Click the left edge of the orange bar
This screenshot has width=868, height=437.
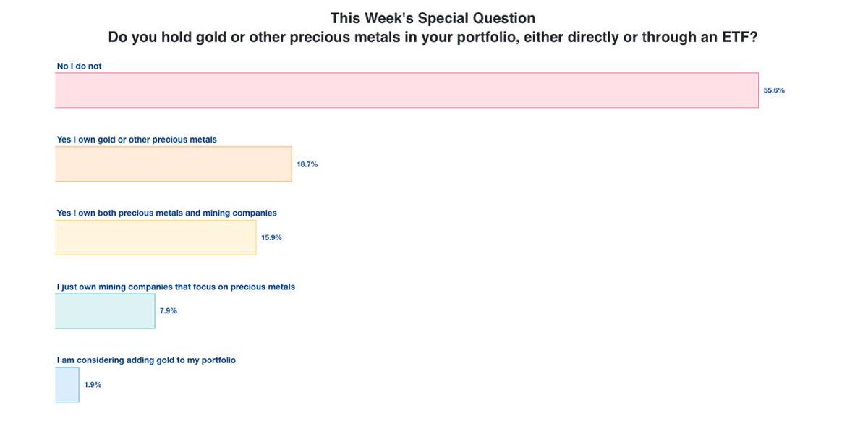(x=57, y=164)
